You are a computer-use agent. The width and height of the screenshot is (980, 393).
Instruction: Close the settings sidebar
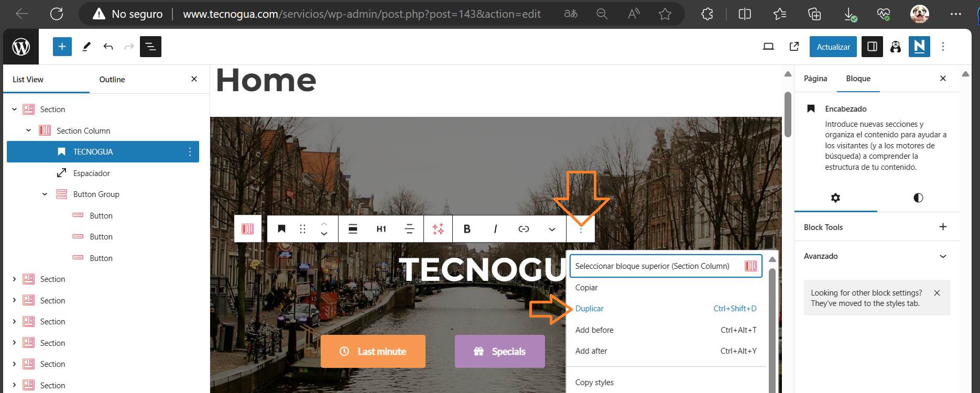[x=943, y=79]
